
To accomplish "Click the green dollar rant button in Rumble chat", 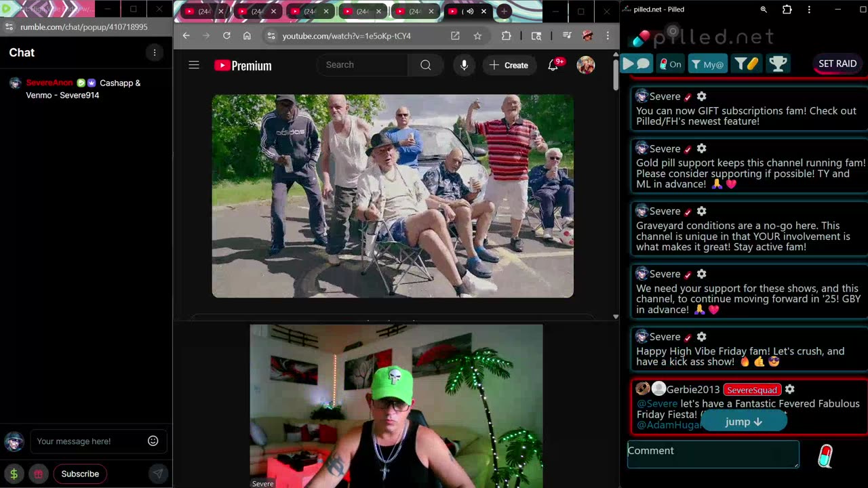I will pos(14,474).
